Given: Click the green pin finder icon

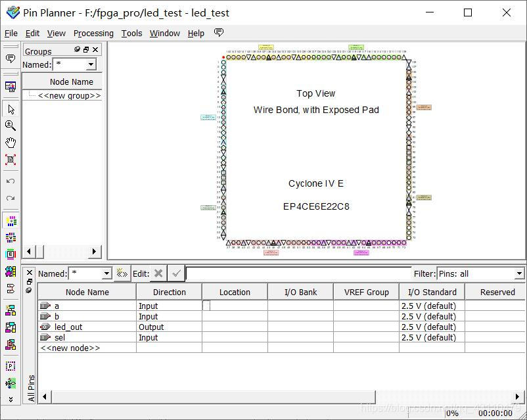Looking at the screenshot, I should click(11, 383).
